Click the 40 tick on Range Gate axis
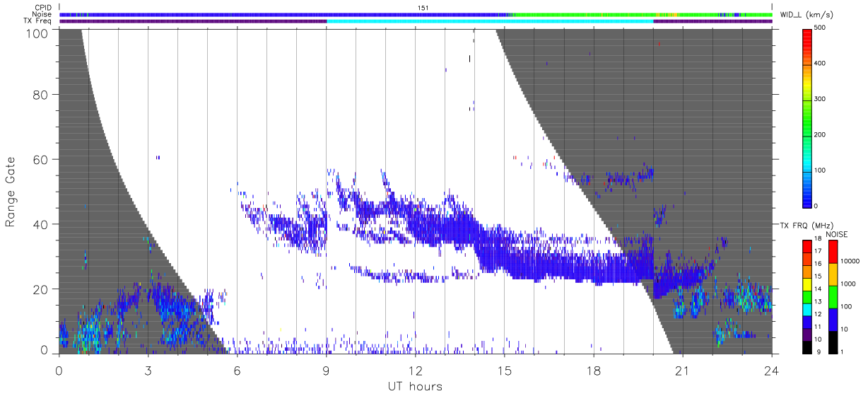The image size is (868, 401). coord(42,225)
